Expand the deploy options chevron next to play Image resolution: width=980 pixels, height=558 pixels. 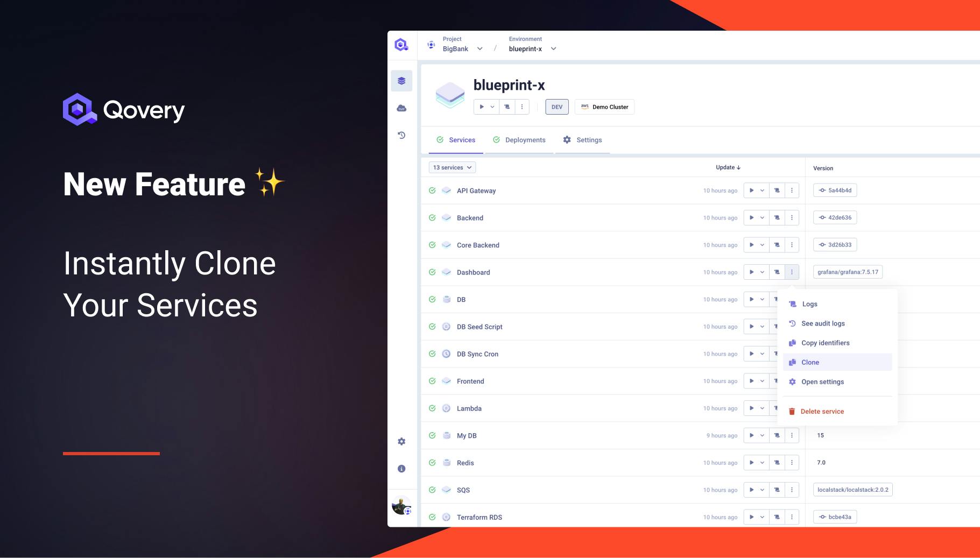493,107
